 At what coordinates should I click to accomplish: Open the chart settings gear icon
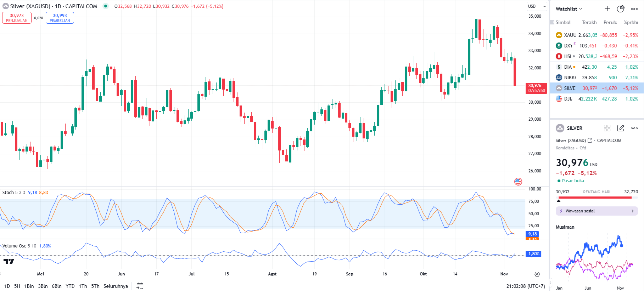pos(537,274)
